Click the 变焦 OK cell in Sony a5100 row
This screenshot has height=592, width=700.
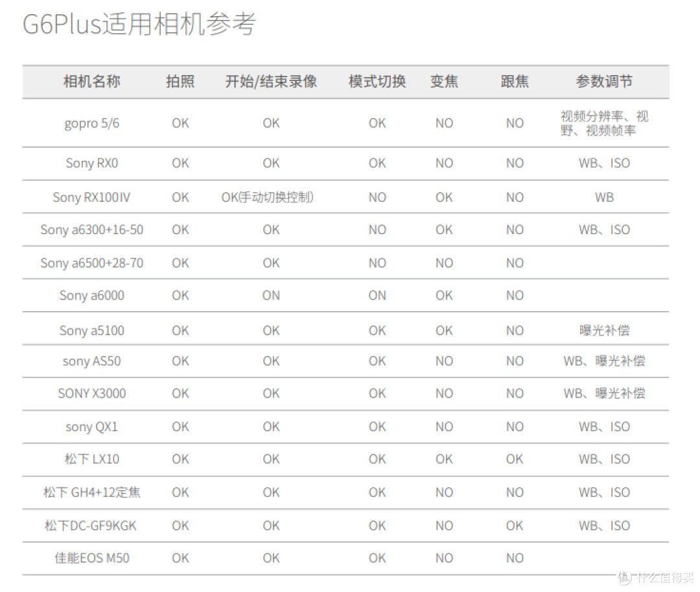444,331
